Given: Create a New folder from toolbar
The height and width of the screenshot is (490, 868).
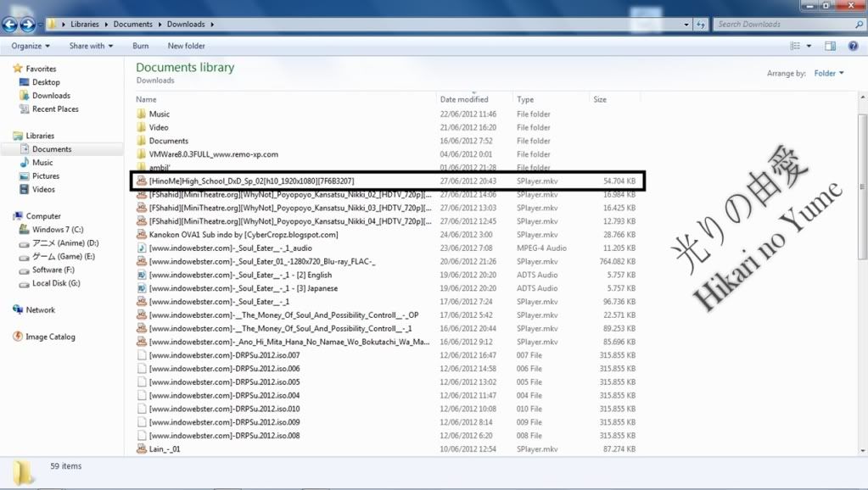Looking at the screenshot, I should [186, 46].
